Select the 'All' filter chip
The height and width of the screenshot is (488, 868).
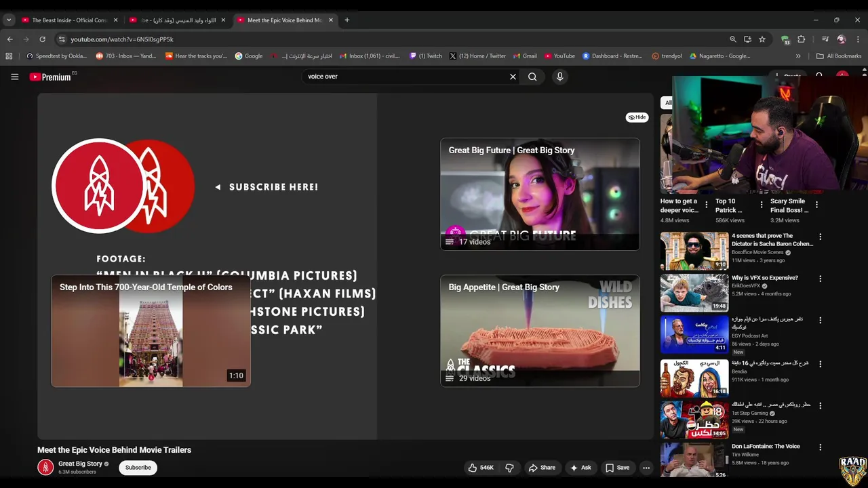(668, 103)
